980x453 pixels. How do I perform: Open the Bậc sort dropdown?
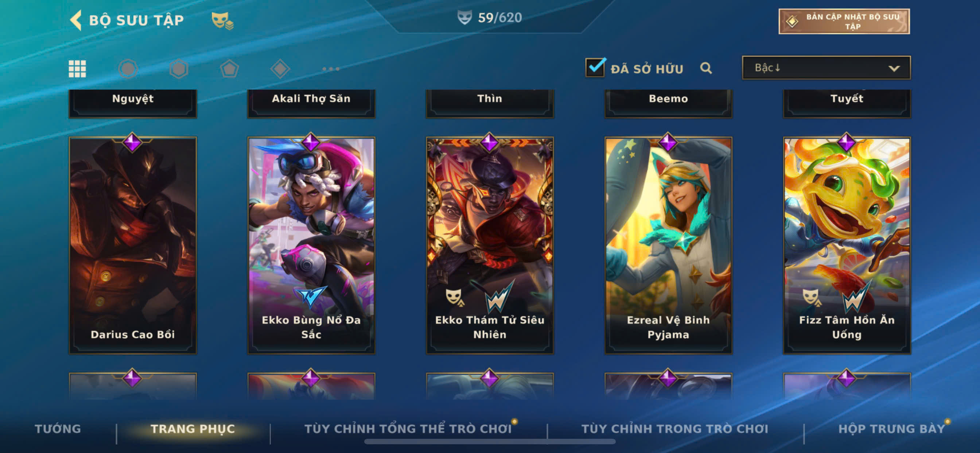click(826, 68)
